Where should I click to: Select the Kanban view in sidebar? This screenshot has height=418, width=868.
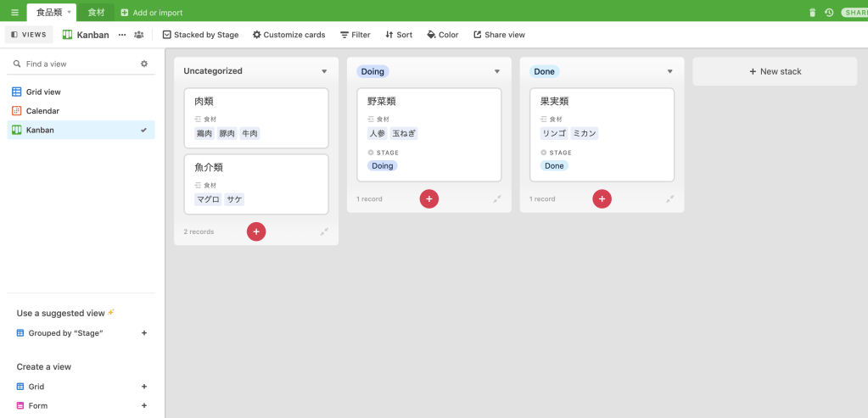coord(40,130)
